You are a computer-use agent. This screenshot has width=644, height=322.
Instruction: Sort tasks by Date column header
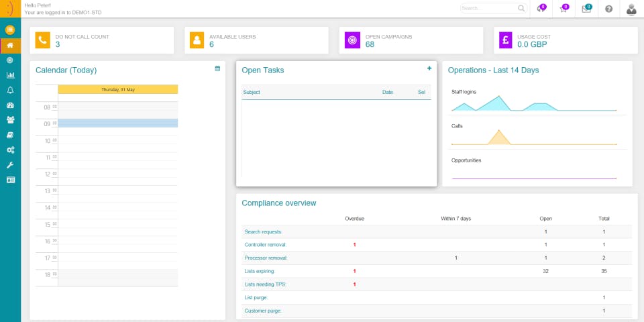(388, 93)
